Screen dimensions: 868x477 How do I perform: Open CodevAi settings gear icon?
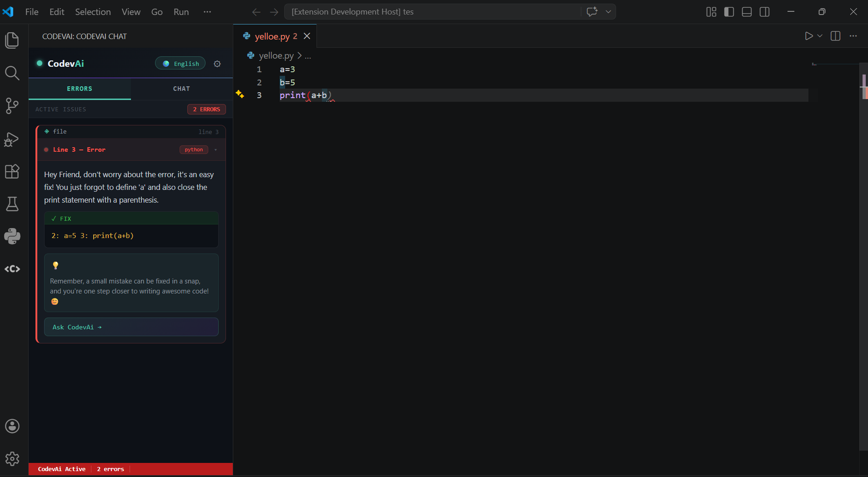pos(217,64)
